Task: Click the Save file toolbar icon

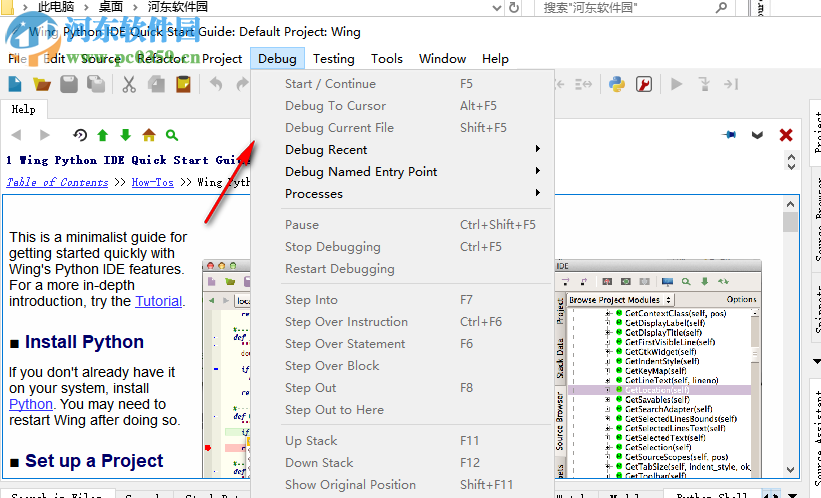Action: pos(69,84)
